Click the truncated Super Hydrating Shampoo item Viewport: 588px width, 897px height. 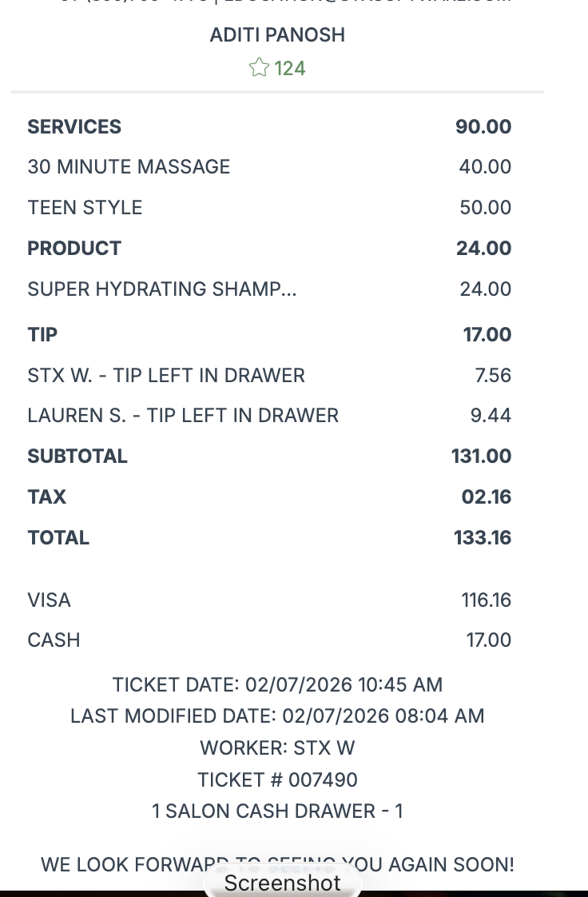[161, 289]
